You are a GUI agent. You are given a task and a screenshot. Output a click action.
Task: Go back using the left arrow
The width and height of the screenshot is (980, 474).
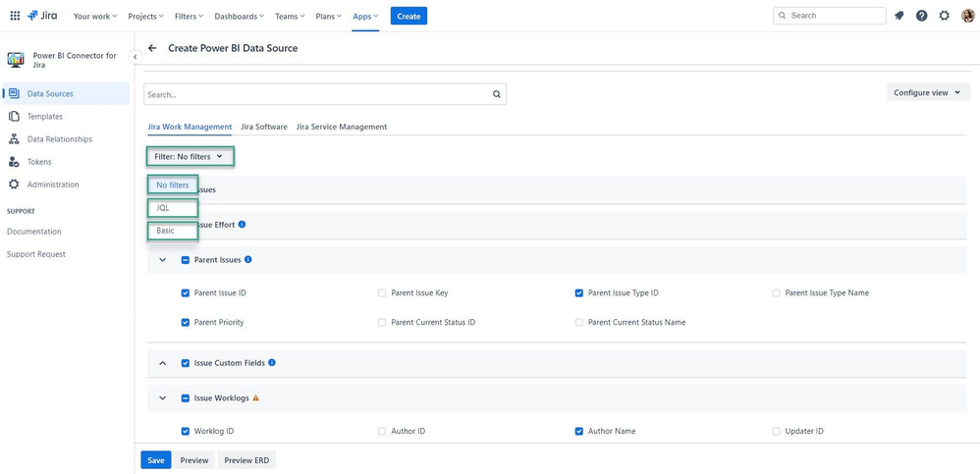152,48
